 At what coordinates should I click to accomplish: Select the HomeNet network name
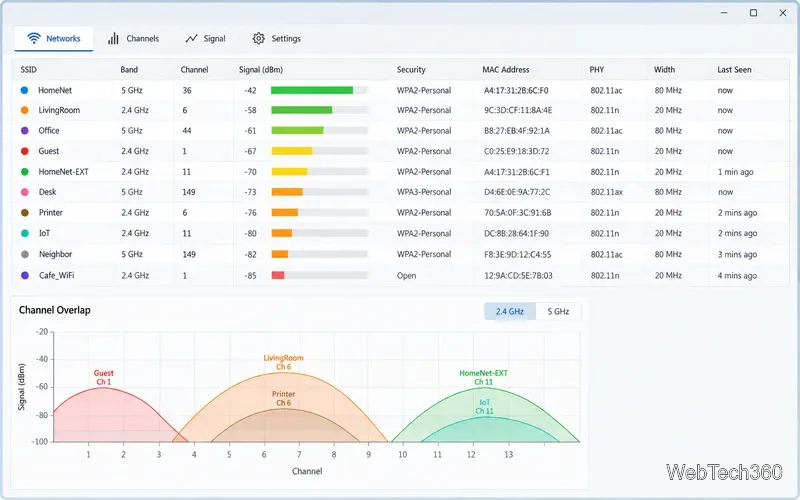[55, 90]
